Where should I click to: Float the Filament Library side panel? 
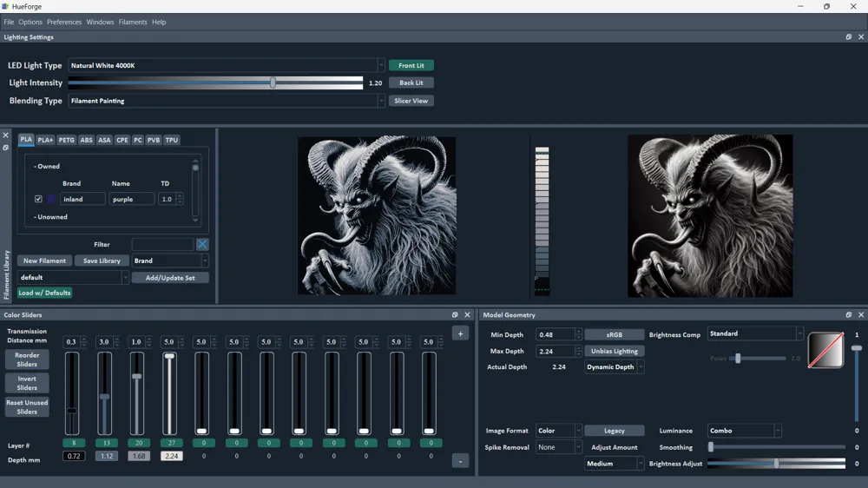(x=5, y=148)
